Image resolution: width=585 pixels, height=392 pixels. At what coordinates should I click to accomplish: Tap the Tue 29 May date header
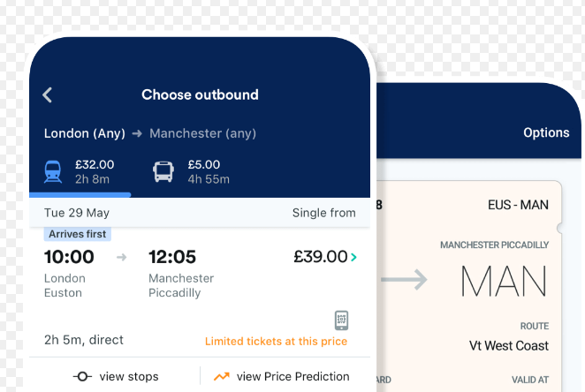[x=77, y=213]
